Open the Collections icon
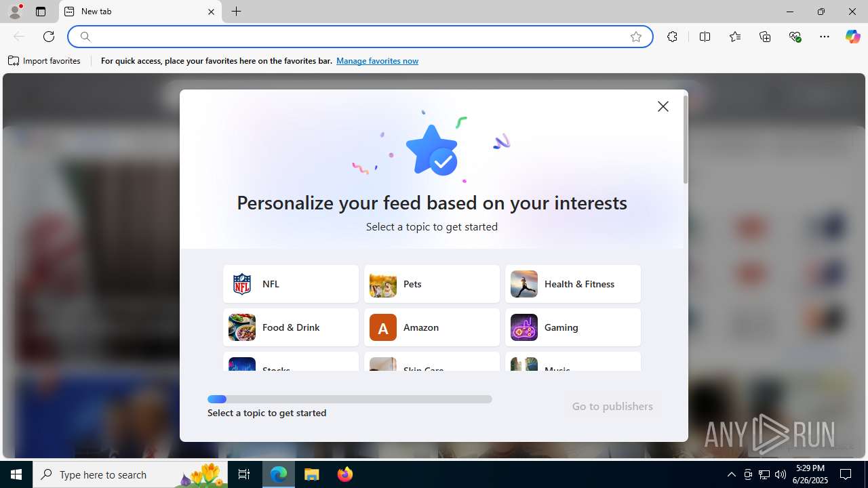Screen dimensions: 868x488 tap(765, 37)
